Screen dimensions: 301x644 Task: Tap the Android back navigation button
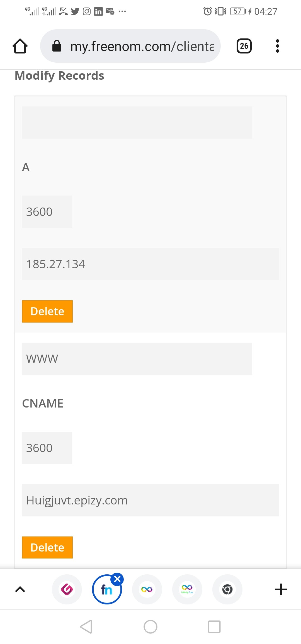click(86, 627)
